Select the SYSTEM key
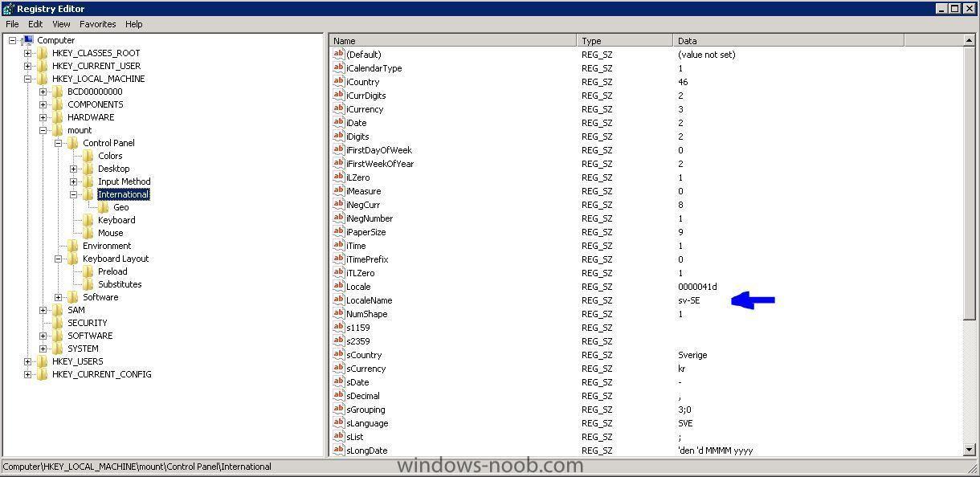 (83, 349)
